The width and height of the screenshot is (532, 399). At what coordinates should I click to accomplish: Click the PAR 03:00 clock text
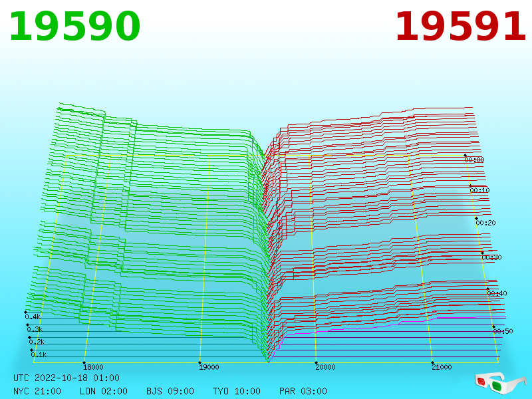tap(303, 391)
